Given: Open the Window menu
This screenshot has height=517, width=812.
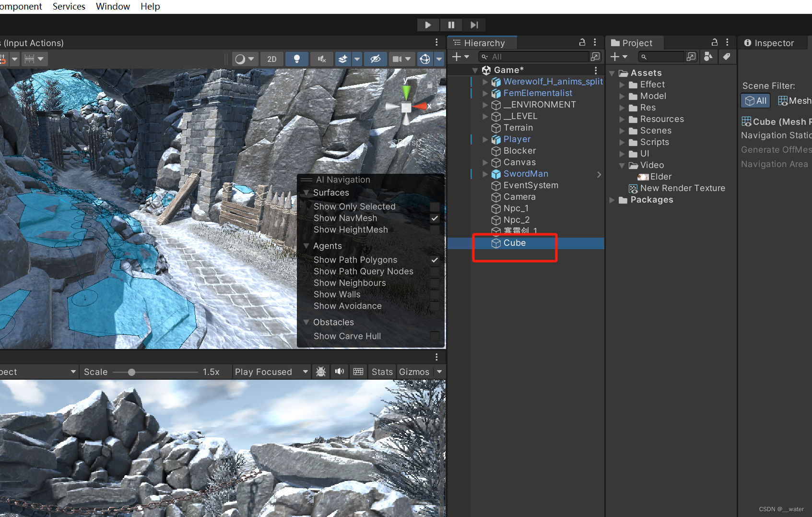Looking at the screenshot, I should point(112,6).
